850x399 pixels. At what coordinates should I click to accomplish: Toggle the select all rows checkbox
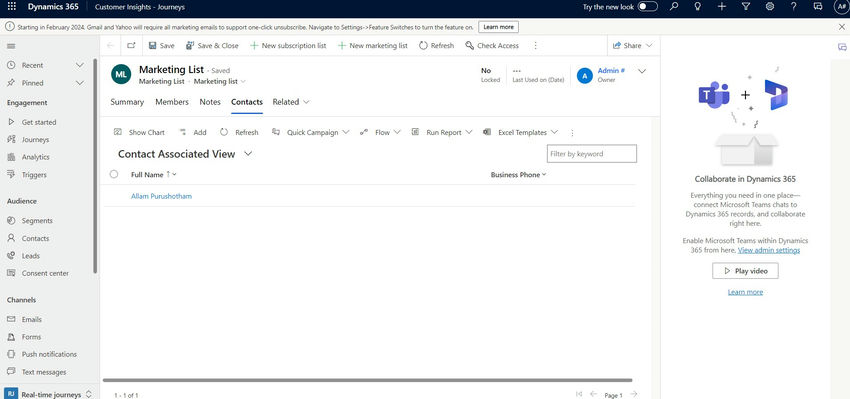pyautogui.click(x=114, y=174)
